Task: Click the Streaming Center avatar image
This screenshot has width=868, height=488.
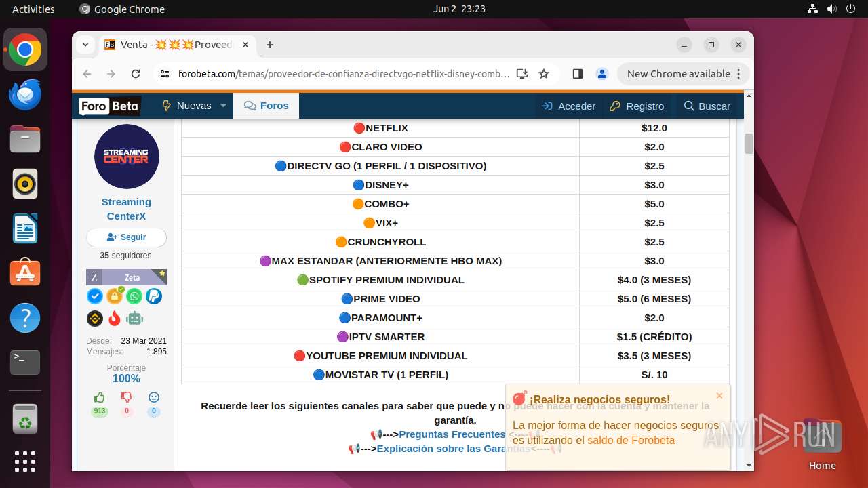Action: click(x=127, y=157)
